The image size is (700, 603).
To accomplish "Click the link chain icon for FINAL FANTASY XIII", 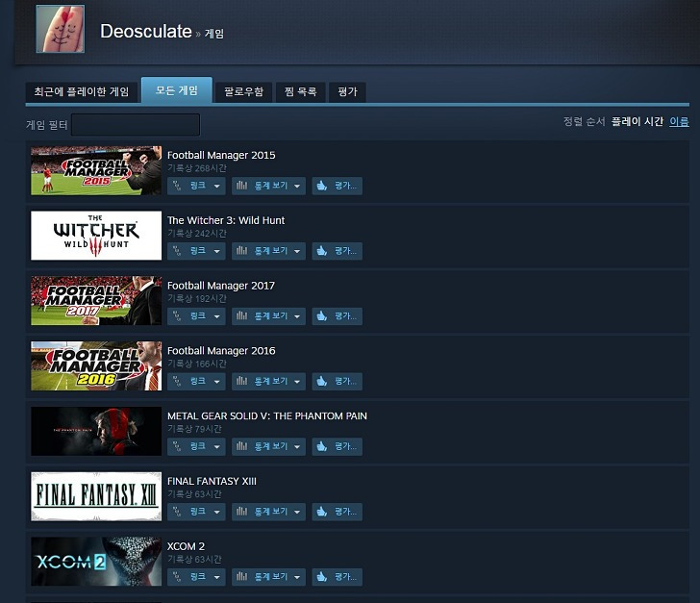I will 177,512.
